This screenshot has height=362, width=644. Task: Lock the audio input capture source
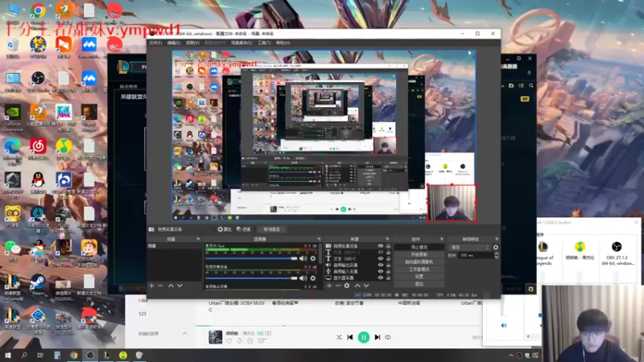388,271
